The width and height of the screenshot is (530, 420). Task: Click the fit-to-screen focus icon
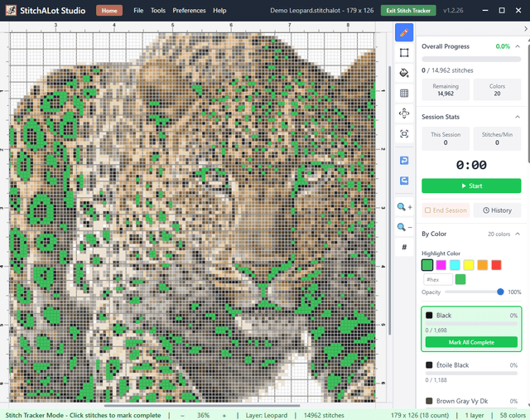[404, 133]
